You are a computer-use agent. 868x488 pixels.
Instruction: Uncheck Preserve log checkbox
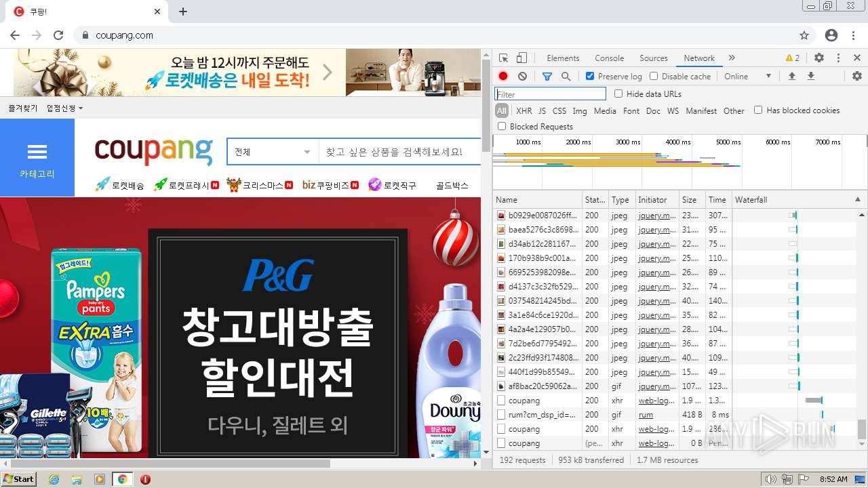tap(590, 77)
